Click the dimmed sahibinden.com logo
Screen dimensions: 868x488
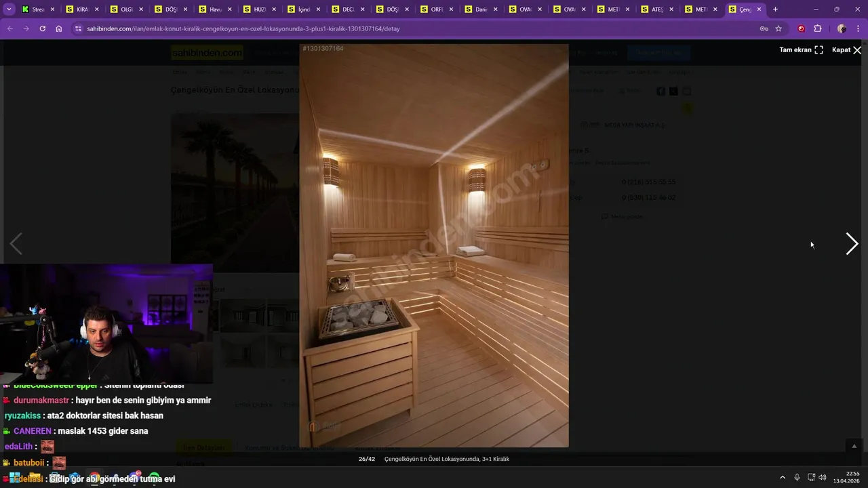[x=207, y=53]
